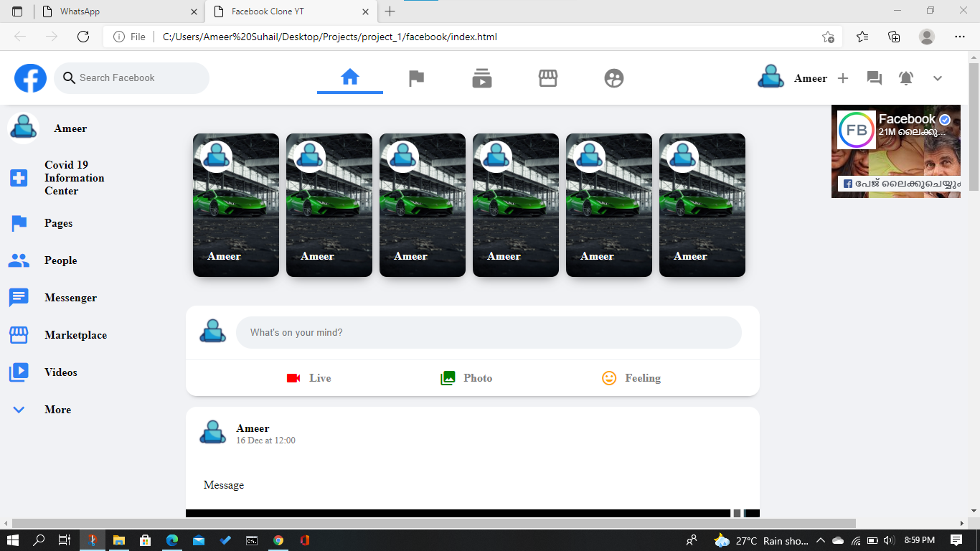Show hidden system tray icons

(x=821, y=540)
